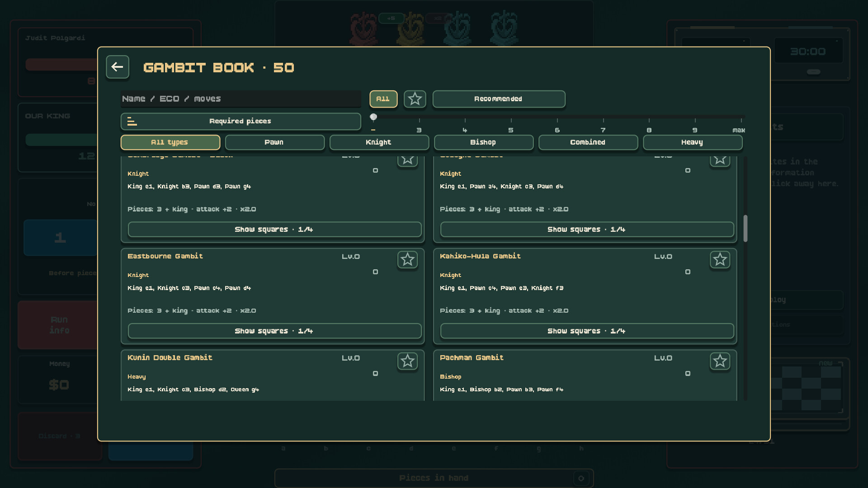Filter by favorites star button

(415, 99)
